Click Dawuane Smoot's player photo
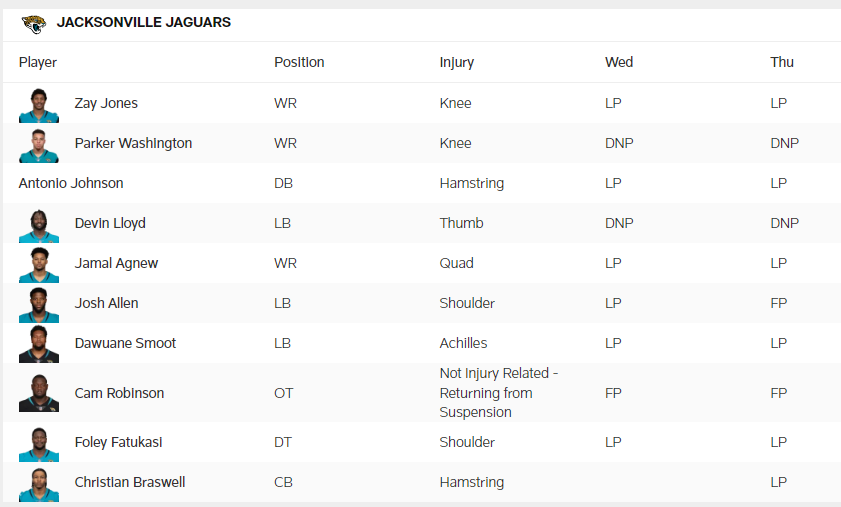The height and width of the screenshot is (507, 841). pyautogui.click(x=39, y=345)
